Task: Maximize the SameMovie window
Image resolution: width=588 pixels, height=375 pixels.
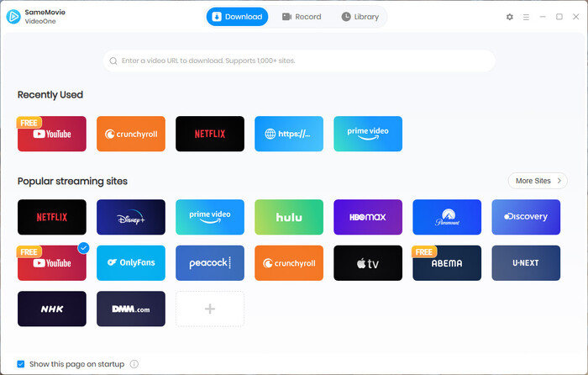Action: coord(559,17)
